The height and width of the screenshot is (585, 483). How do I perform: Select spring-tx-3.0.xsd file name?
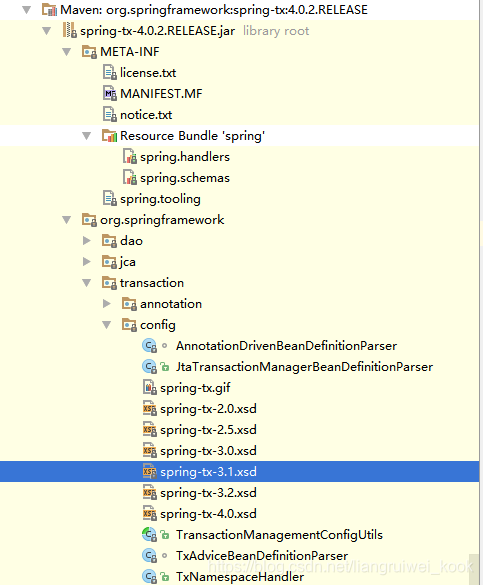(x=208, y=451)
